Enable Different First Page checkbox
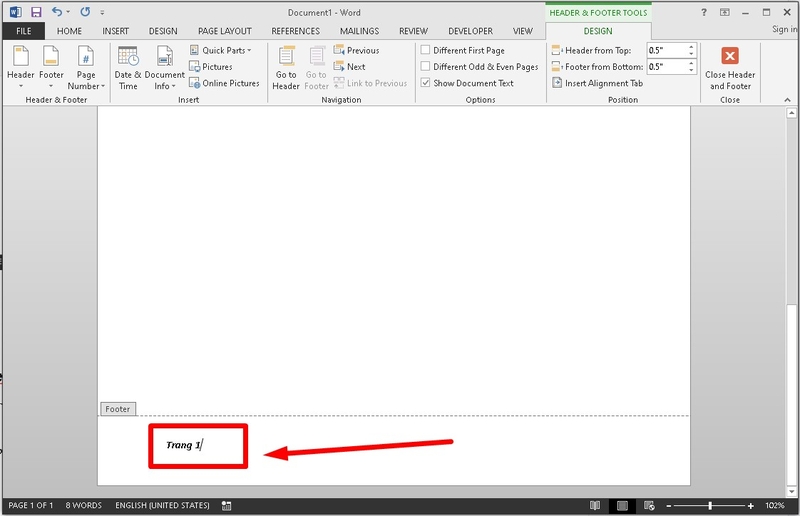800x516 pixels. pyautogui.click(x=425, y=50)
